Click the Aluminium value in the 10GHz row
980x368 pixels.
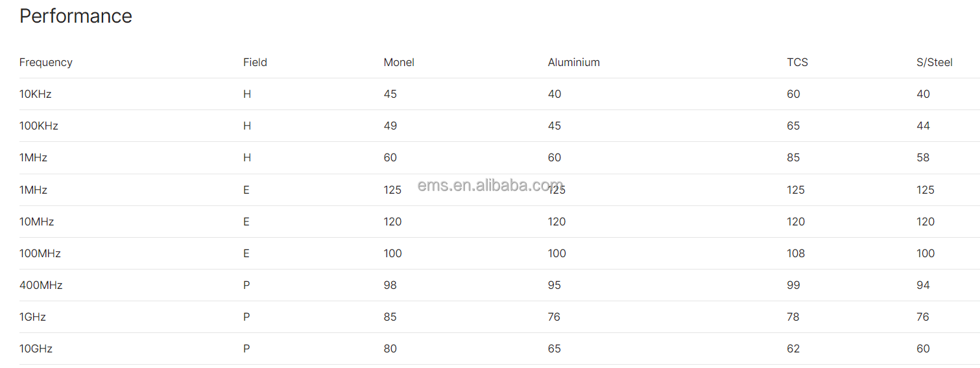(x=554, y=349)
